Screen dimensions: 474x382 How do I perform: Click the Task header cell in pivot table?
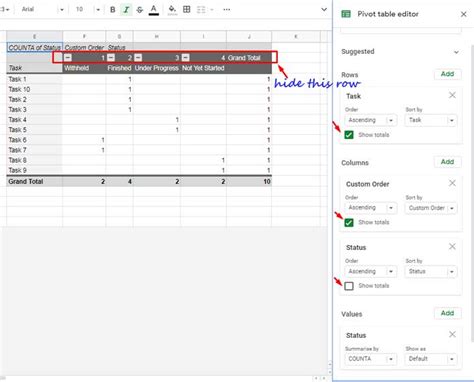click(34, 68)
